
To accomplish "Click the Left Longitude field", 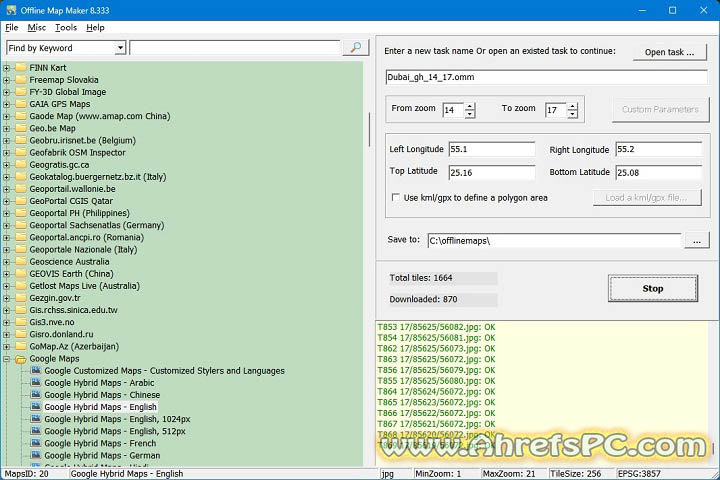I will pyautogui.click(x=492, y=149).
